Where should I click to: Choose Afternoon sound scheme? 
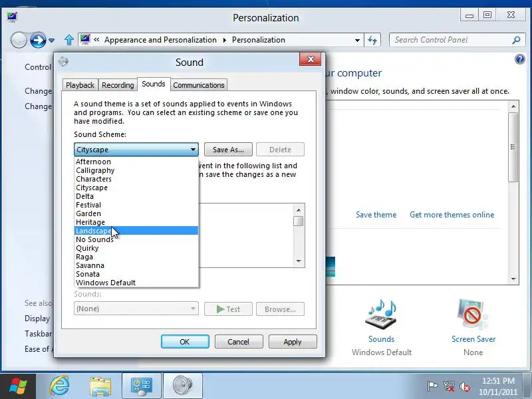[x=136, y=162]
